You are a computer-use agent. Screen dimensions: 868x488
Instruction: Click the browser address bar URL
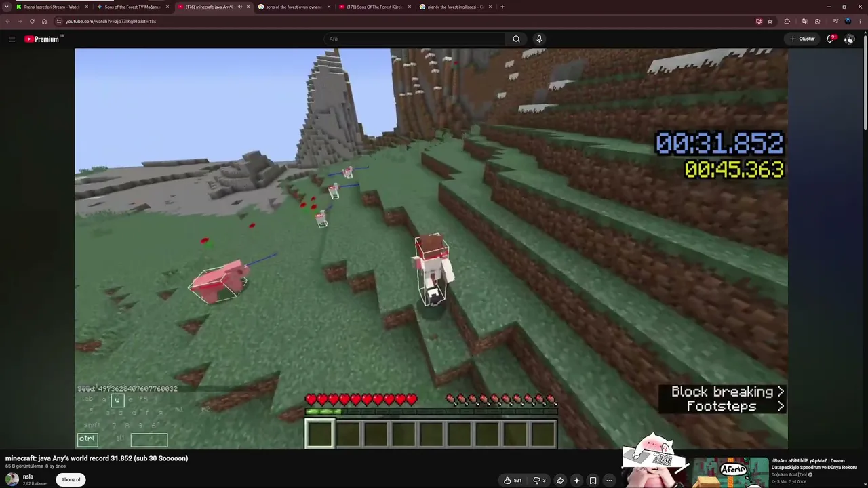click(x=111, y=21)
